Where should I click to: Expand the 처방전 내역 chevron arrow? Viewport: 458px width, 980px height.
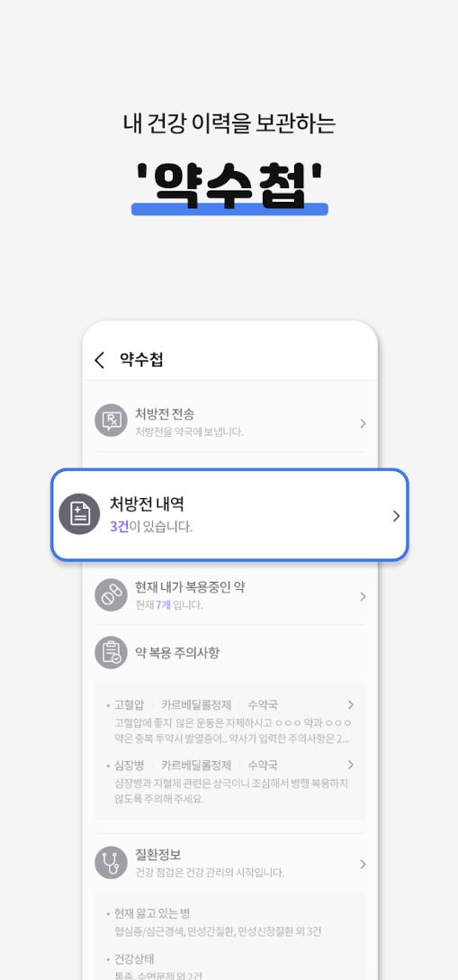[x=396, y=515]
